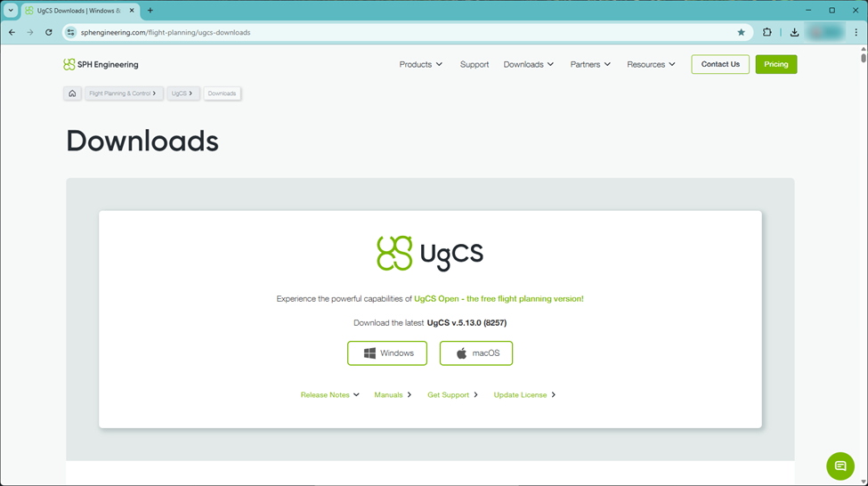Close the UgCS Downloads tab
Viewport: 868px width, 486px height.
pyautogui.click(x=132, y=10)
